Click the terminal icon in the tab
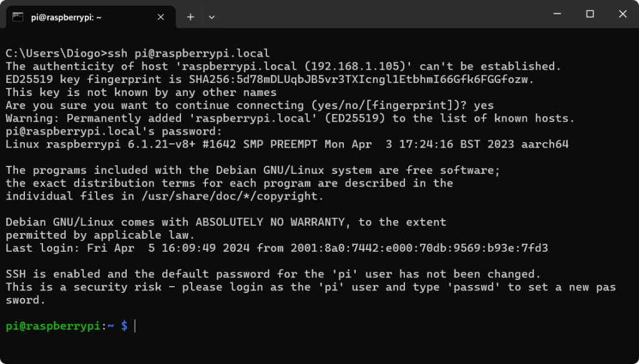Screen dimensions: 639x364 coord(17,17)
